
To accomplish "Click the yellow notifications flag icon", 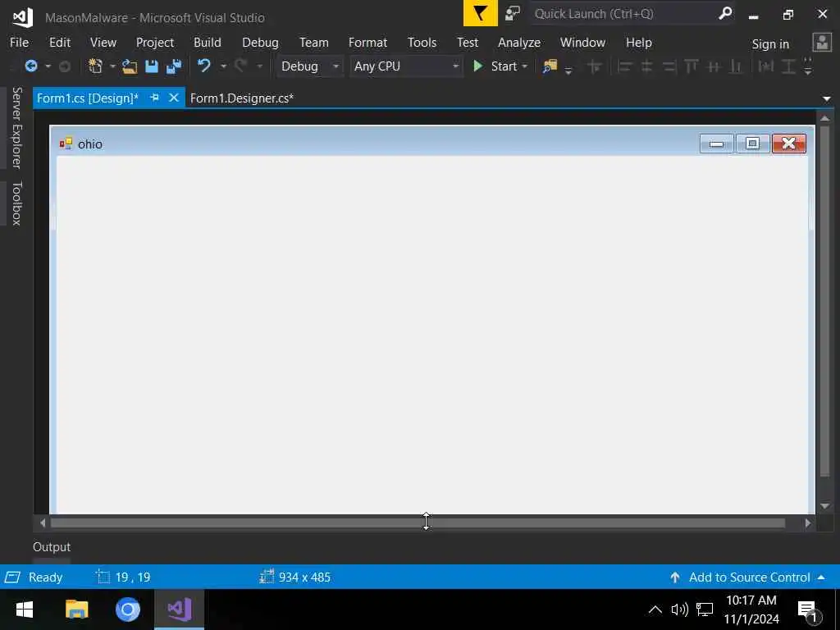I will [480, 13].
